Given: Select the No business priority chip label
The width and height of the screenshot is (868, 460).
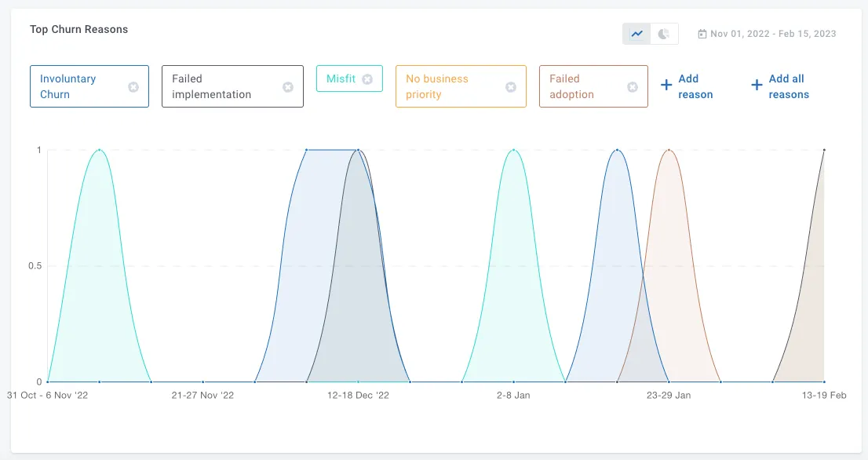Looking at the screenshot, I should click(x=437, y=86).
